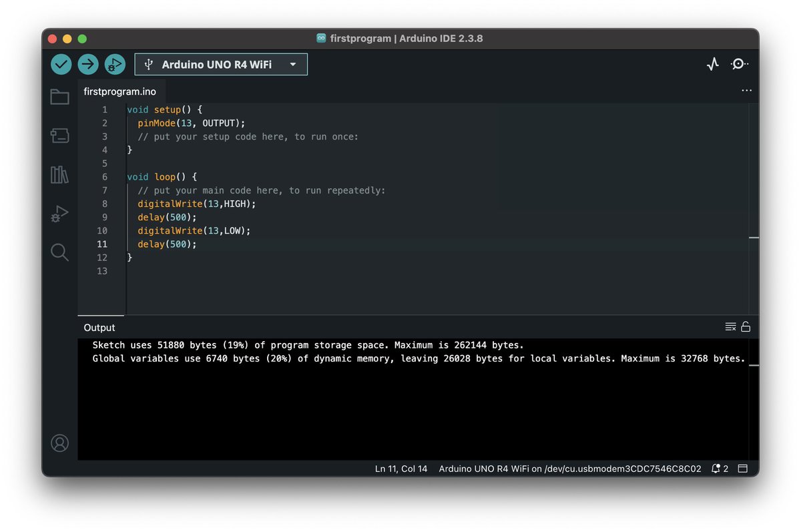Click the digitalWrite(13,LOW); code line

pyautogui.click(x=194, y=230)
